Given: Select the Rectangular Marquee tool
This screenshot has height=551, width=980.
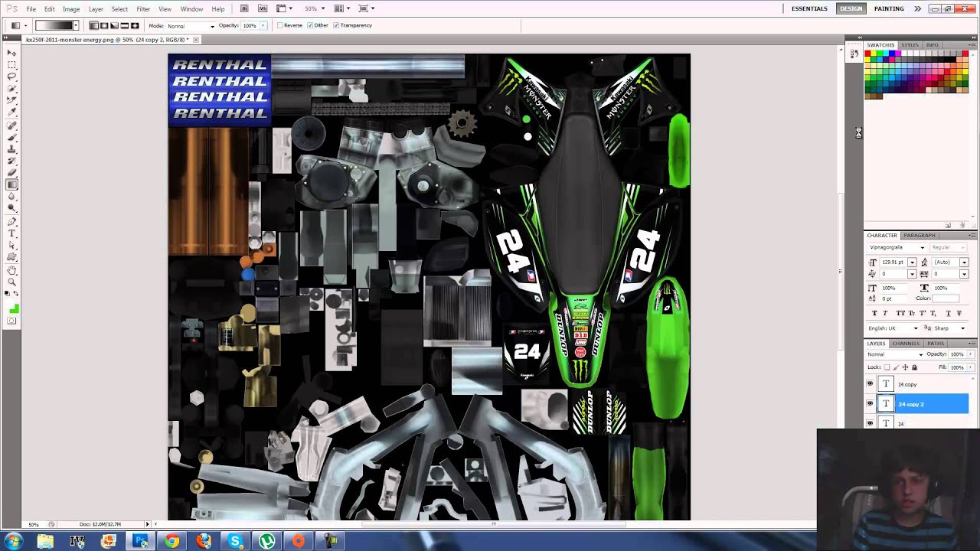Looking at the screenshot, I should click(x=12, y=65).
